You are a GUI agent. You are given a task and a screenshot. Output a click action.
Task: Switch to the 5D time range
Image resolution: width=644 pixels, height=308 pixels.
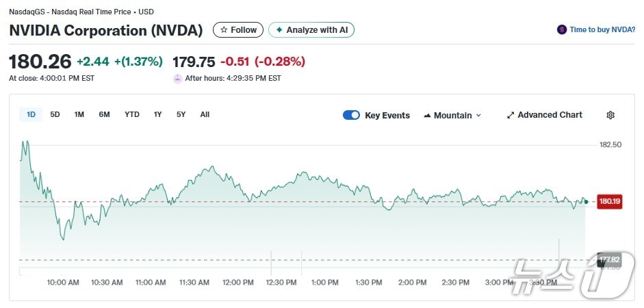pos(55,114)
